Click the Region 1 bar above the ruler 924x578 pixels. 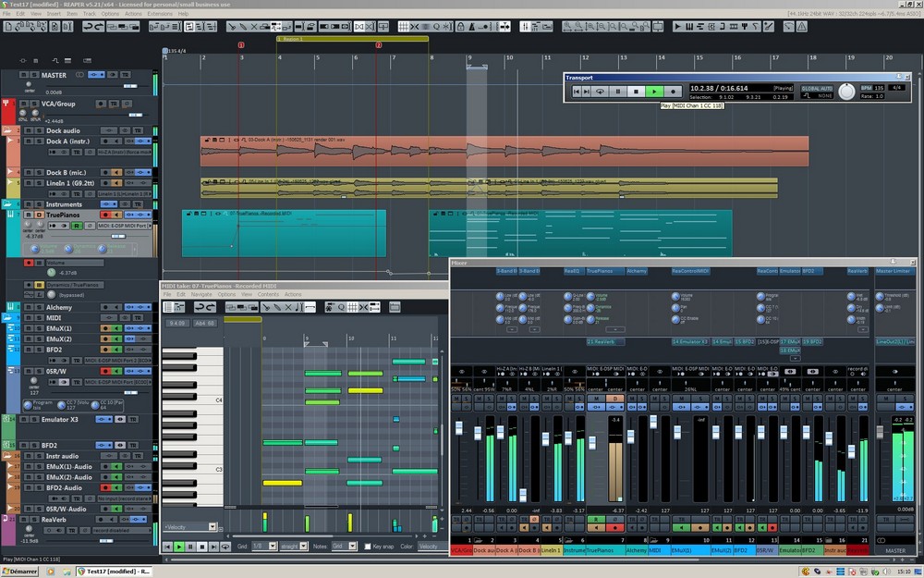tap(352, 39)
